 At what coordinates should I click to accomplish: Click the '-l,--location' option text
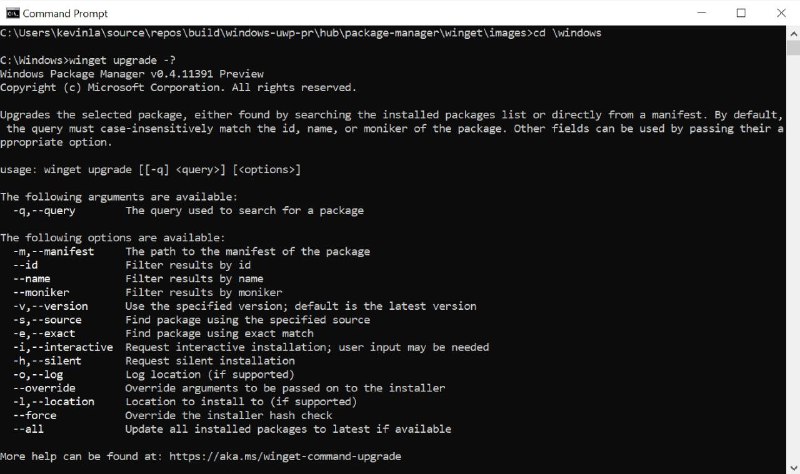(54, 402)
